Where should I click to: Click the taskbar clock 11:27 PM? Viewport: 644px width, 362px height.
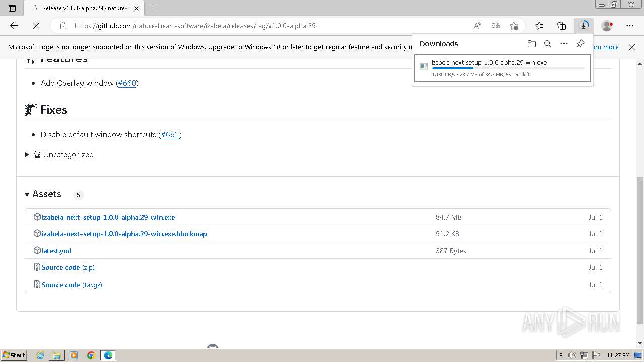(618, 355)
